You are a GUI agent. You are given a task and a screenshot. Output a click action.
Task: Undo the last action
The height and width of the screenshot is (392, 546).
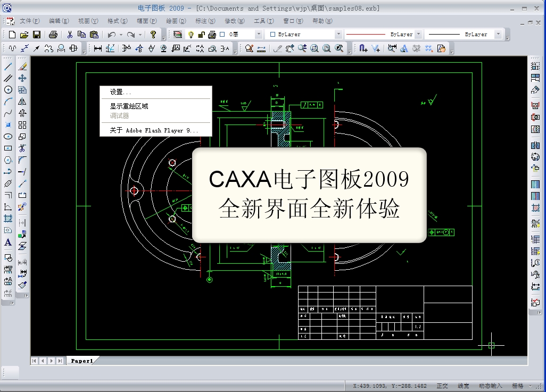pos(111,35)
